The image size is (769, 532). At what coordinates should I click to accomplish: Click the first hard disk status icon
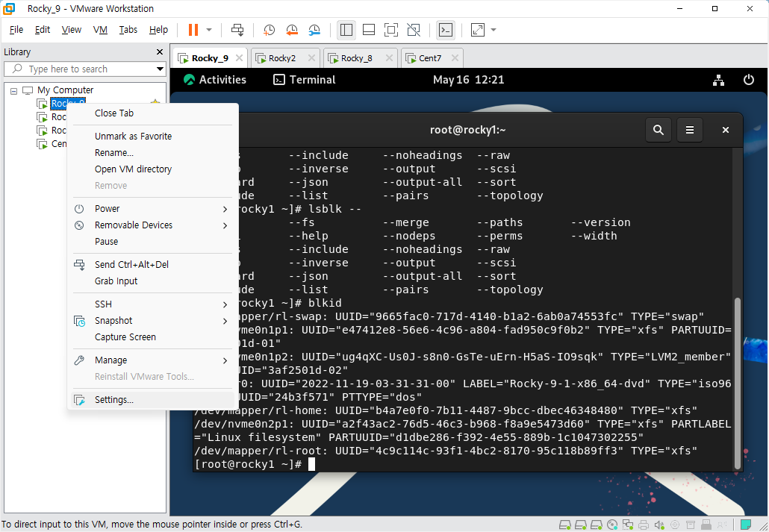(564, 525)
